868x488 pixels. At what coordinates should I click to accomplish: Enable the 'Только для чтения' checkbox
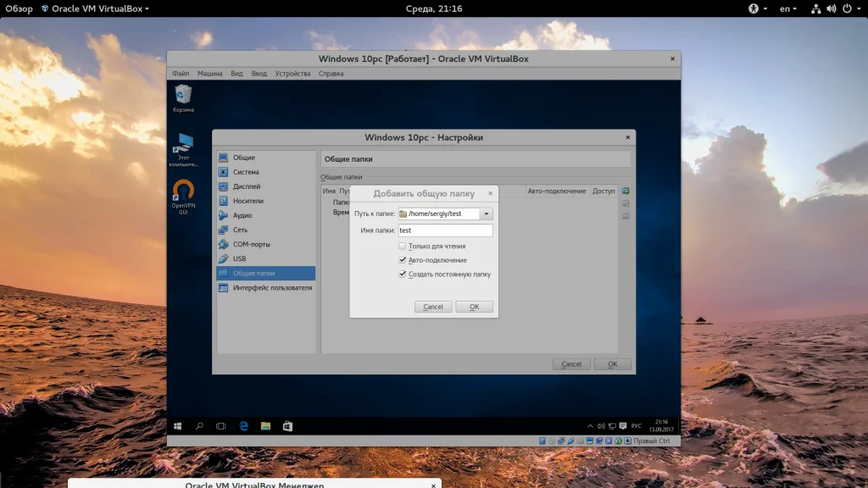point(403,247)
